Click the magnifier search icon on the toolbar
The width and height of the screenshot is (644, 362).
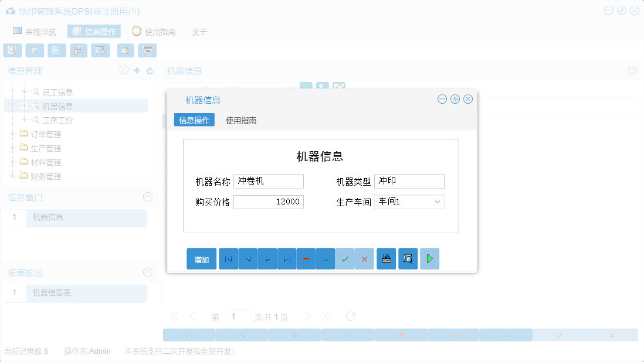[x=12, y=50]
